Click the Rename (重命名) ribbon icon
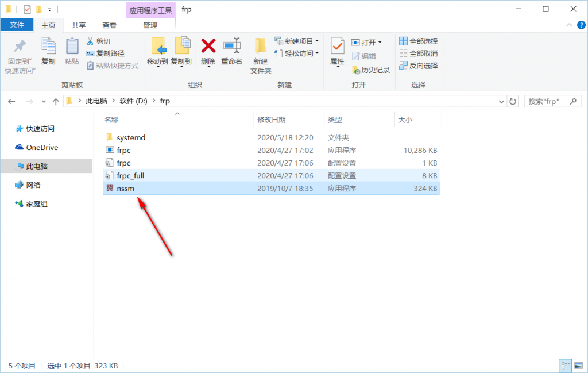Image resolution: width=588 pixels, height=373 pixels. [231, 47]
